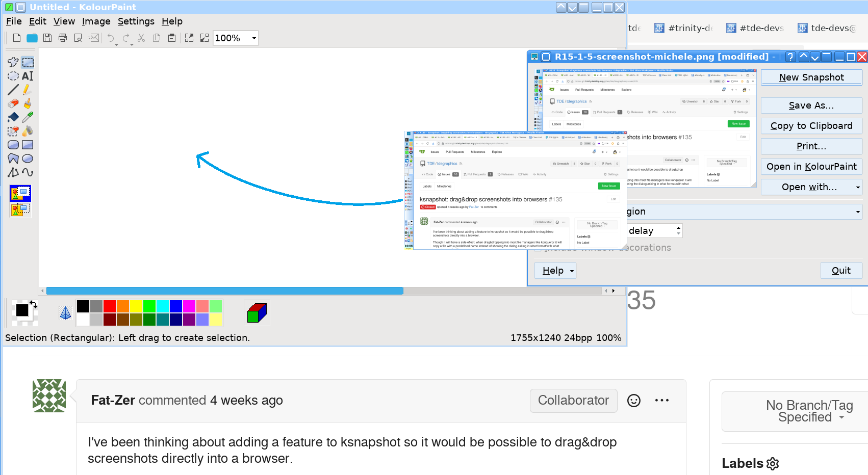This screenshot has width=868, height=475.
Task: Select the Rectangular Selection tool
Action: [28, 62]
